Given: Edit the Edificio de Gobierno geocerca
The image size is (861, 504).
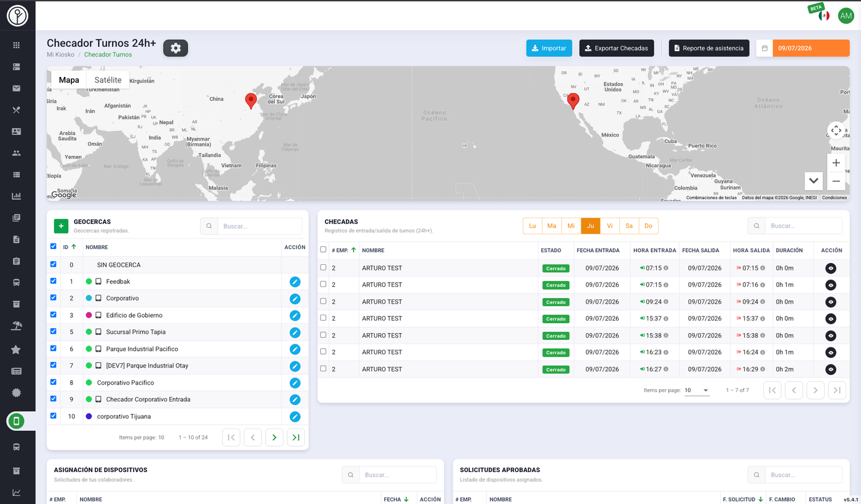Looking at the screenshot, I should pos(295,315).
